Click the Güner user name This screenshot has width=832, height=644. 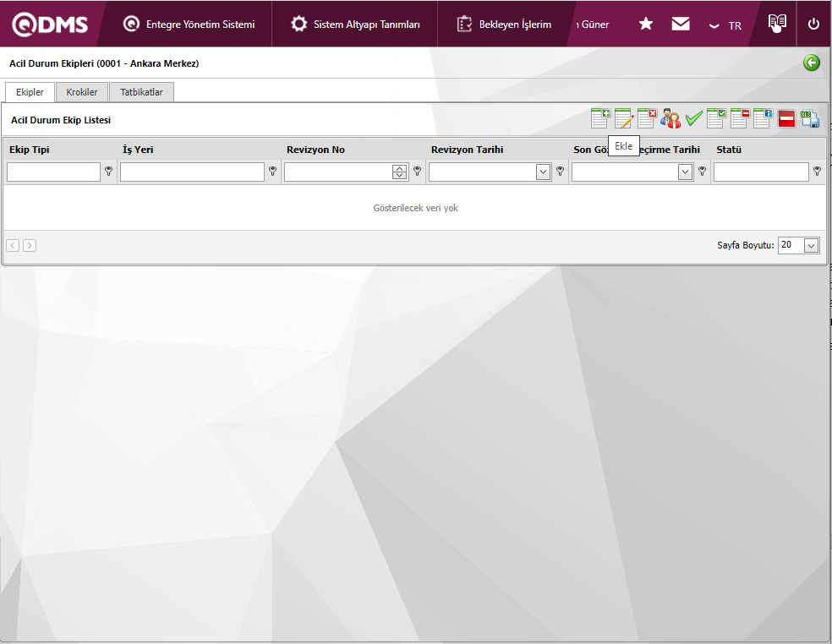[x=593, y=25]
